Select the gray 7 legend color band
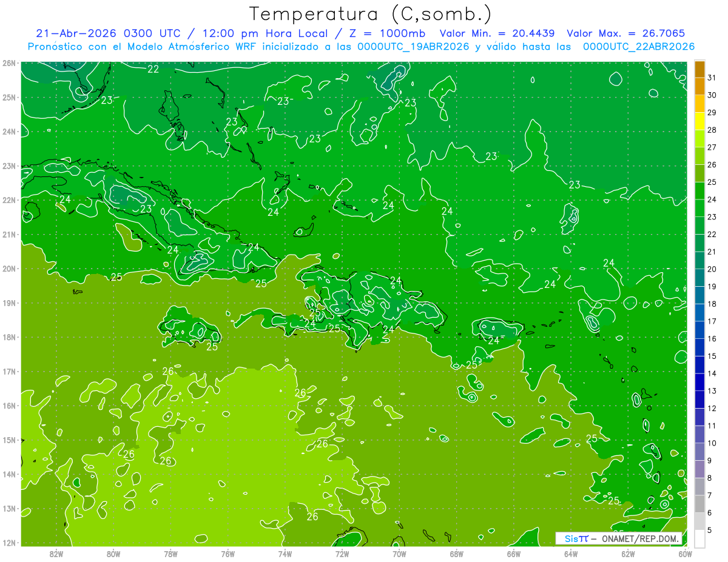The image size is (728, 562). 699,486
